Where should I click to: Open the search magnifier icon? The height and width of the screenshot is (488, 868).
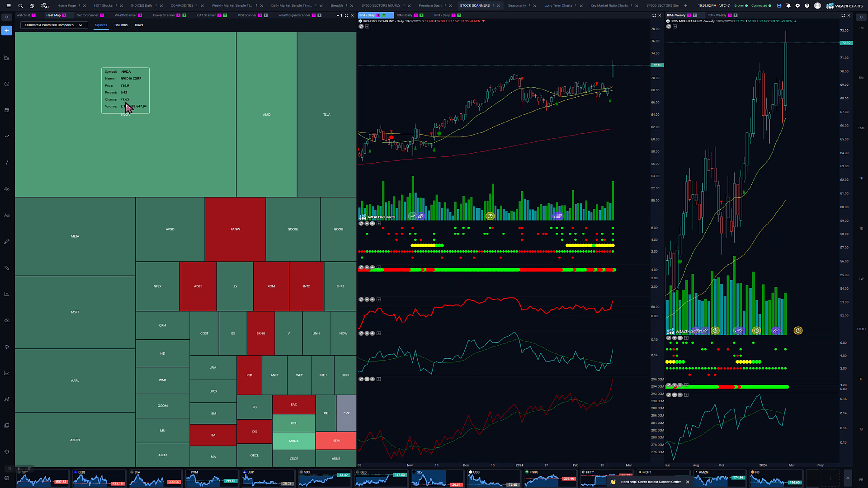pyautogui.click(x=20, y=6)
